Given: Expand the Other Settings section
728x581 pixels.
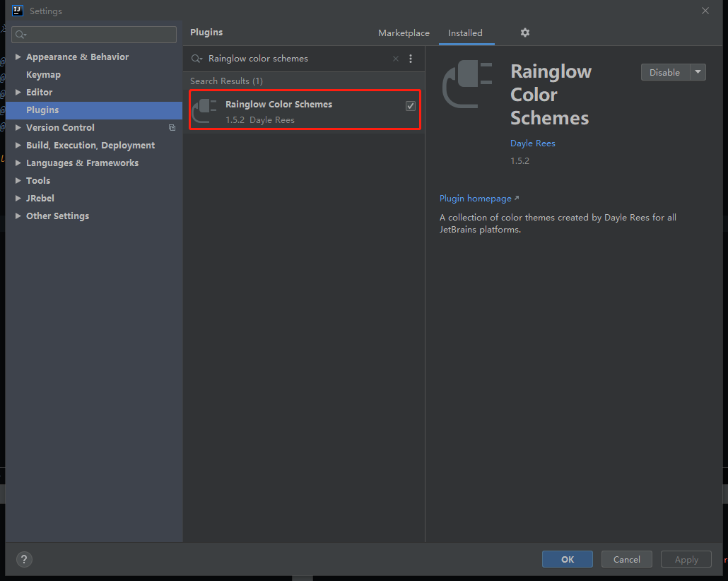Looking at the screenshot, I should (18, 216).
